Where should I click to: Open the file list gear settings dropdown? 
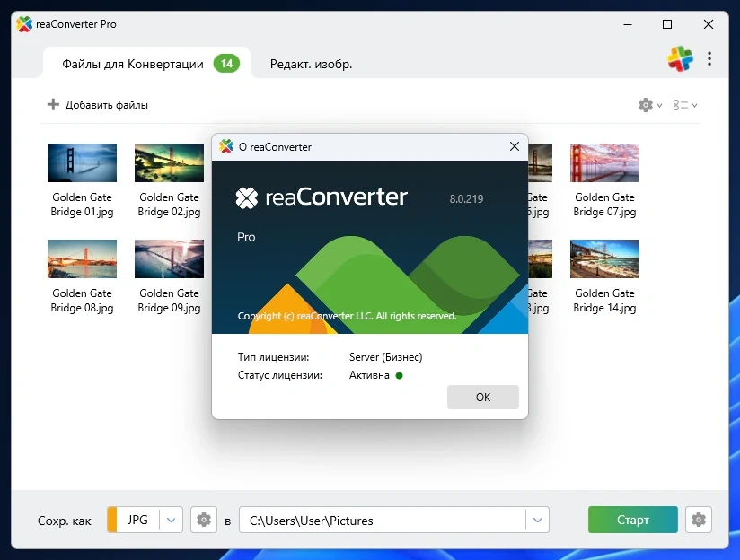tap(650, 105)
